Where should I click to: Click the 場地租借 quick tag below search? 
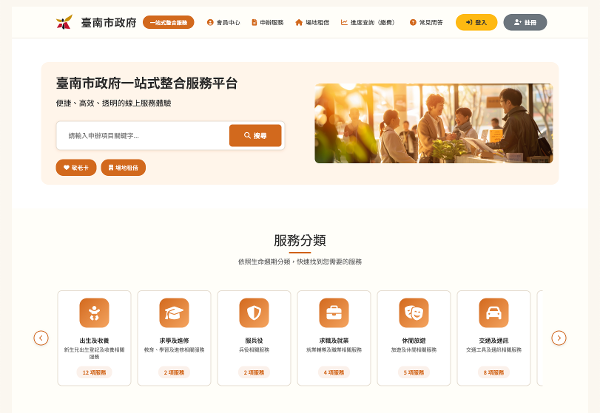[123, 167]
